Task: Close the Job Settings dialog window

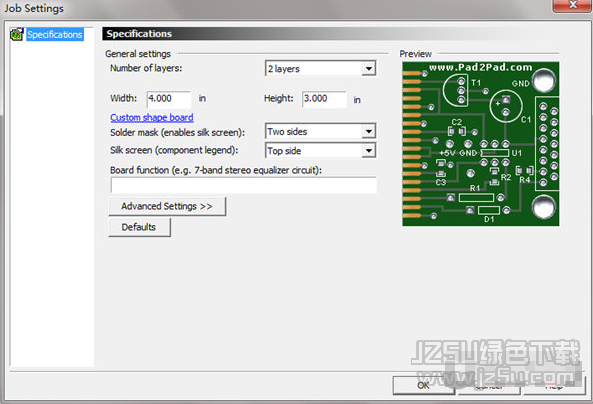Action: [x=572, y=5]
